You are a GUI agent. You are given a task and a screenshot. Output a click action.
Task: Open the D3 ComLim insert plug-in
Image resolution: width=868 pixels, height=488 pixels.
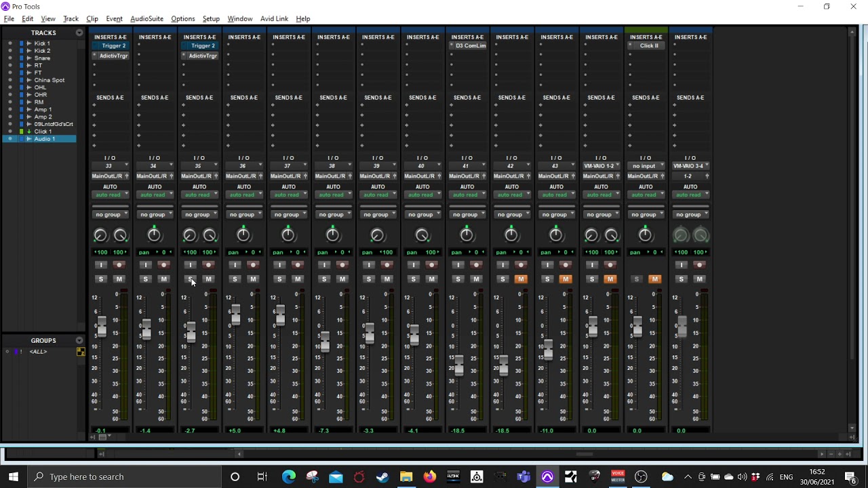click(x=470, y=46)
